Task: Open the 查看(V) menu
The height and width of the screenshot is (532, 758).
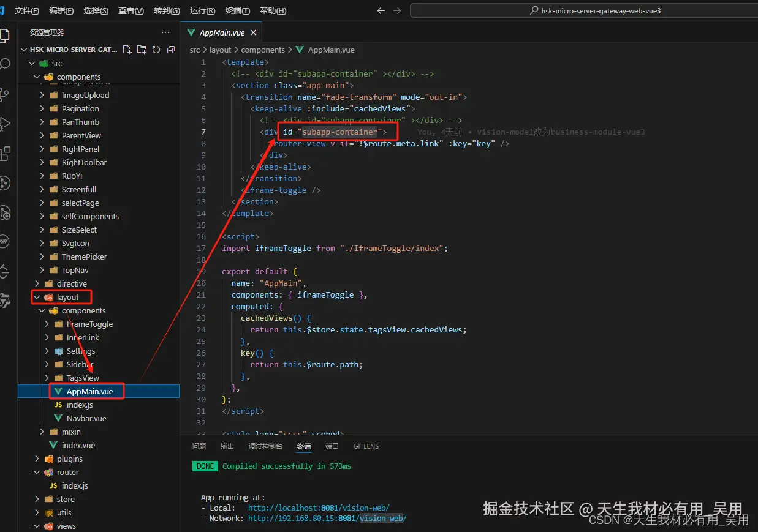Action: 131,10
